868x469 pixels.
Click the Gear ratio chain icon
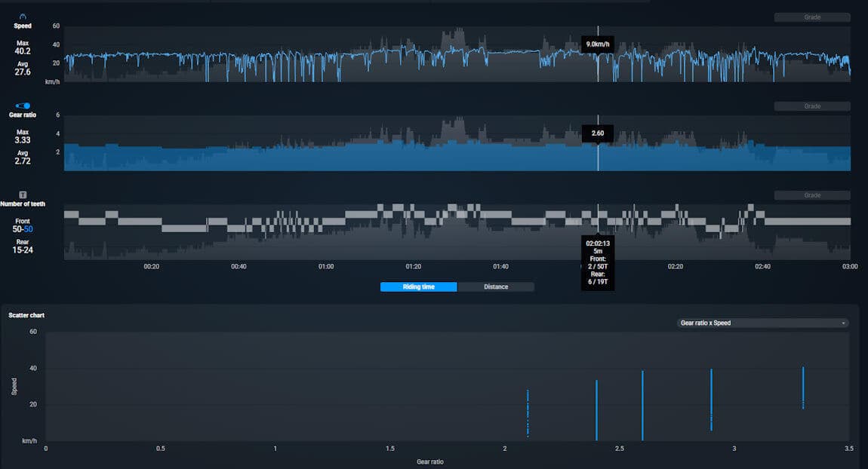pyautogui.click(x=23, y=106)
